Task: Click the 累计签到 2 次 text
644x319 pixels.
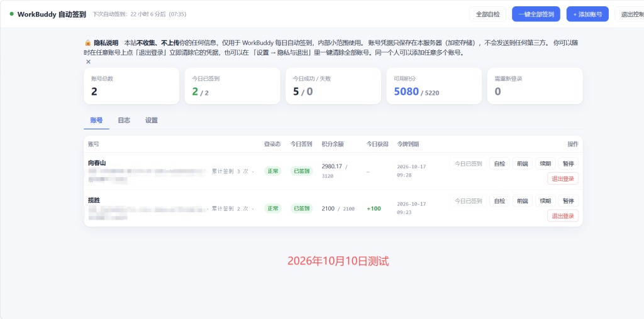Action: [x=230, y=208]
